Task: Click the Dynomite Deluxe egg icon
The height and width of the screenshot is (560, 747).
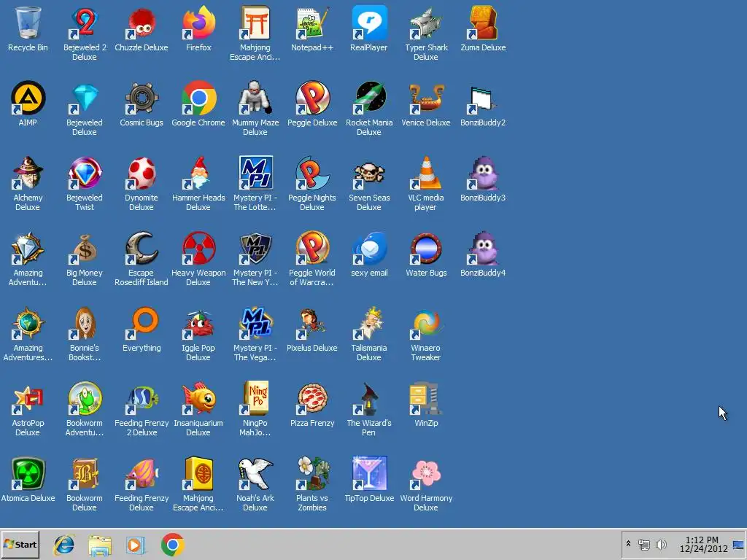Action: point(142,173)
